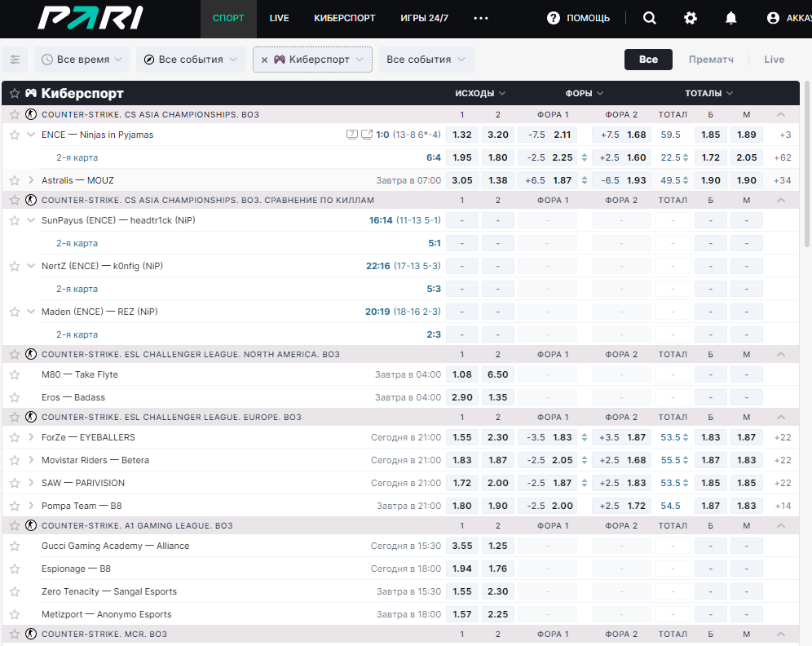This screenshot has width=812, height=646.
Task: Remove the Киберспорт filter with the x
Action: coord(264,60)
